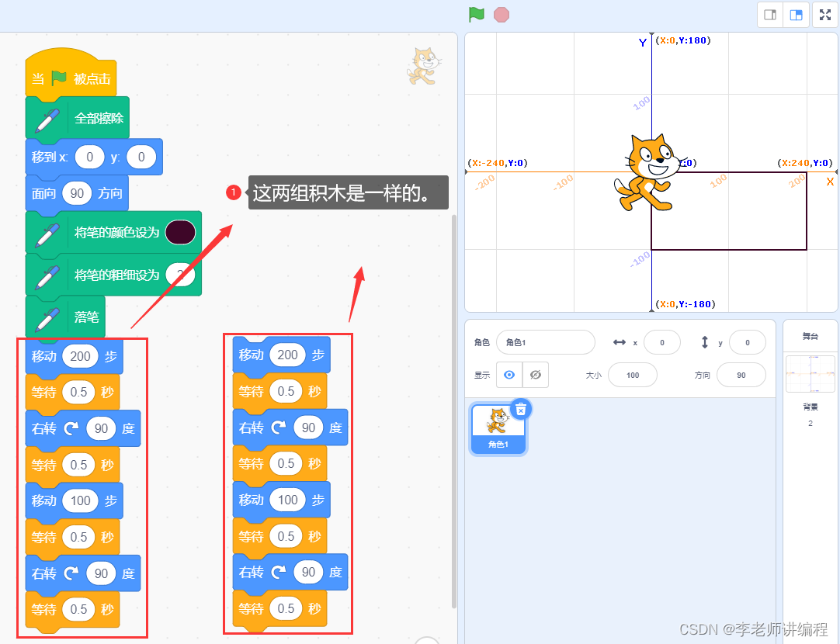The image size is (840, 644).
Task: Click the sprite size field 100
Action: [x=633, y=375]
